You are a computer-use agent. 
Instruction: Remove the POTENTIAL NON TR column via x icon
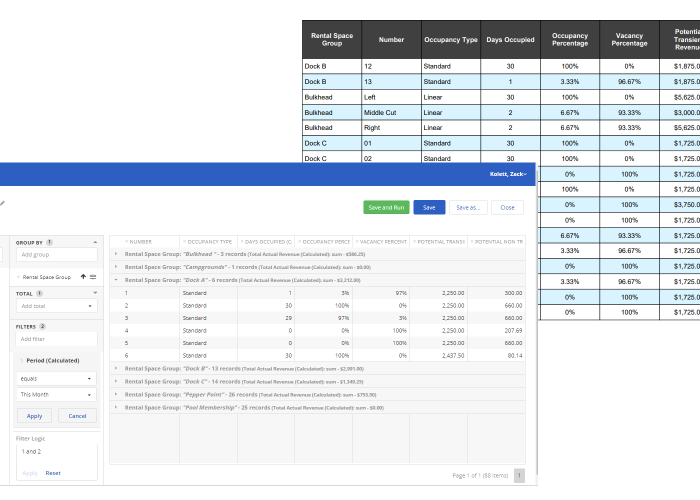pos(472,242)
